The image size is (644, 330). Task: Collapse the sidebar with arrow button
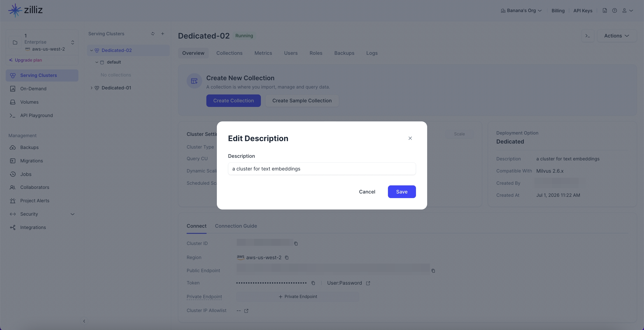point(84,321)
